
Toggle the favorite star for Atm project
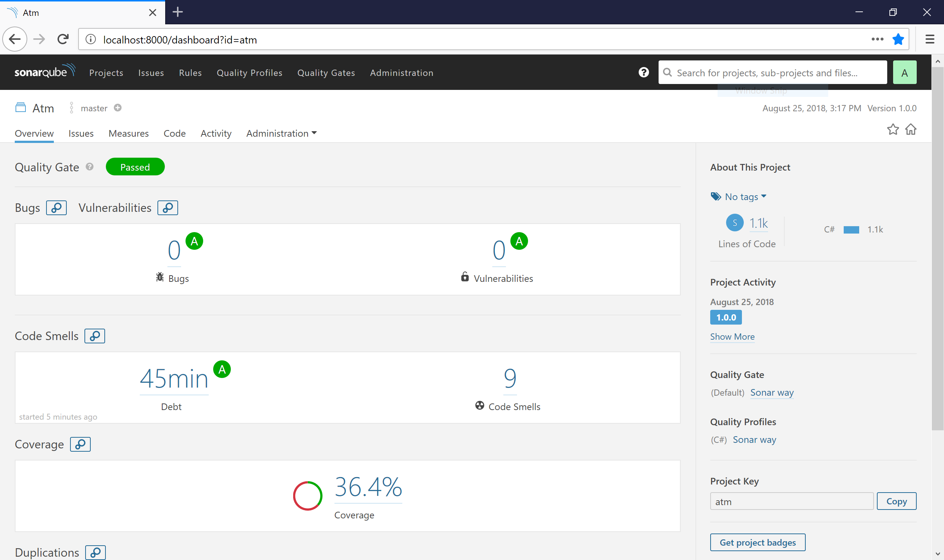tap(893, 129)
